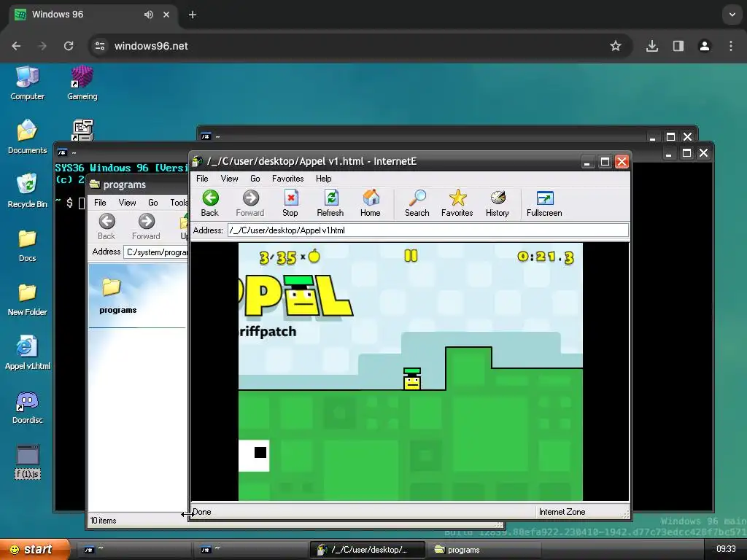Maximize the InternetE window
Image resolution: width=747 pixels, height=560 pixels.
605,161
